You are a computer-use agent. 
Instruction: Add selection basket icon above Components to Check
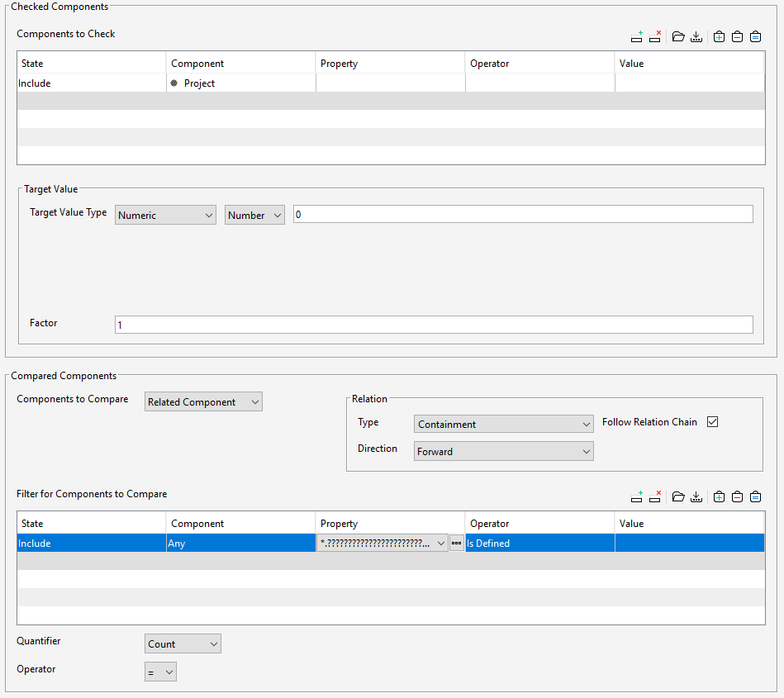(x=719, y=36)
